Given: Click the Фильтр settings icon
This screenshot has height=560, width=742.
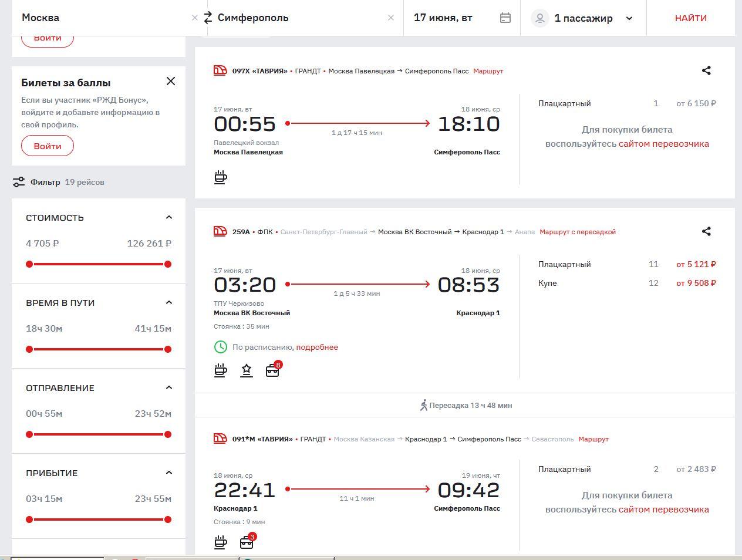Looking at the screenshot, I should tap(19, 182).
